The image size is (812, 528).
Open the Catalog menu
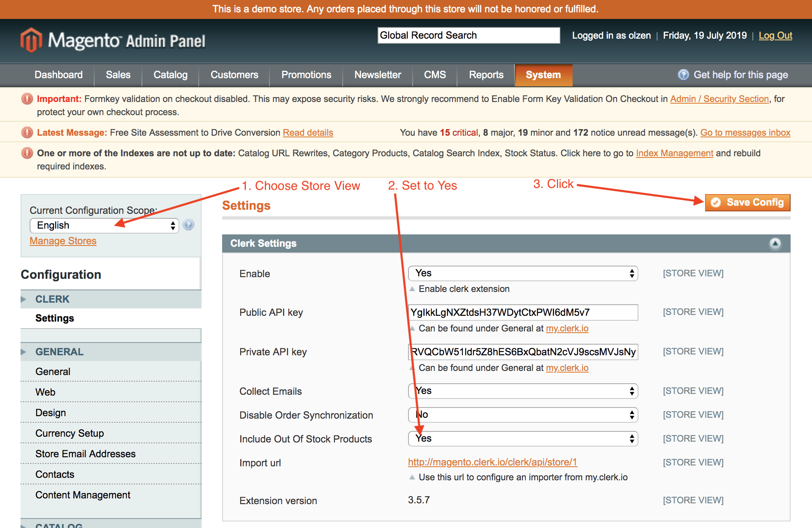click(x=170, y=75)
